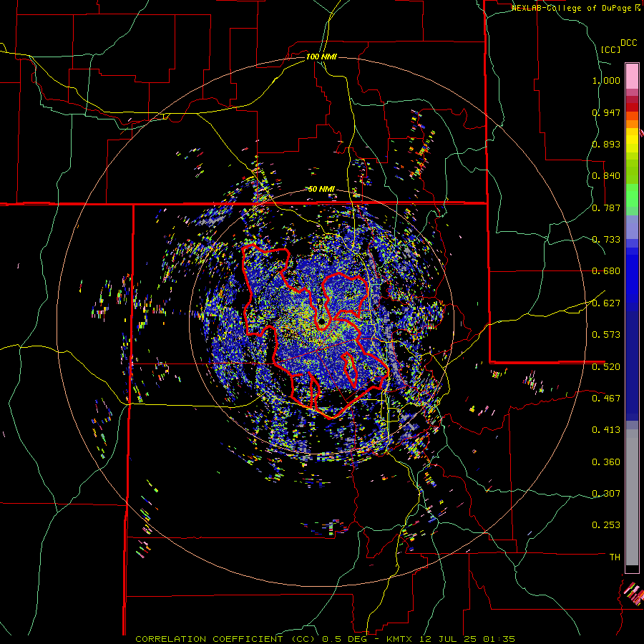Click the 0.573 color scale value
The height and width of the screenshot is (644, 644).
606,335
